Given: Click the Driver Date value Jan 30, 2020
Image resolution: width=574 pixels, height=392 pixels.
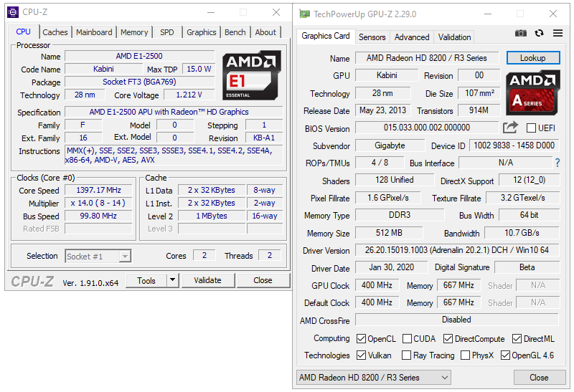Looking at the screenshot, I should 391,267.
